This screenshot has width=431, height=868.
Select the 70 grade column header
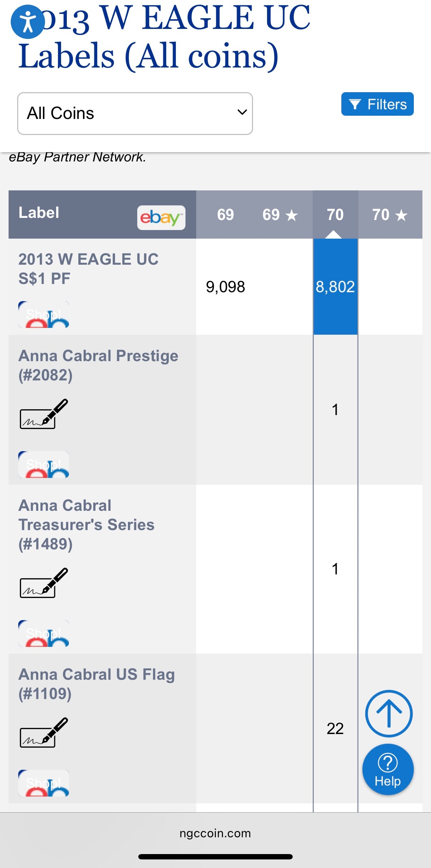[x=335, y=215]
